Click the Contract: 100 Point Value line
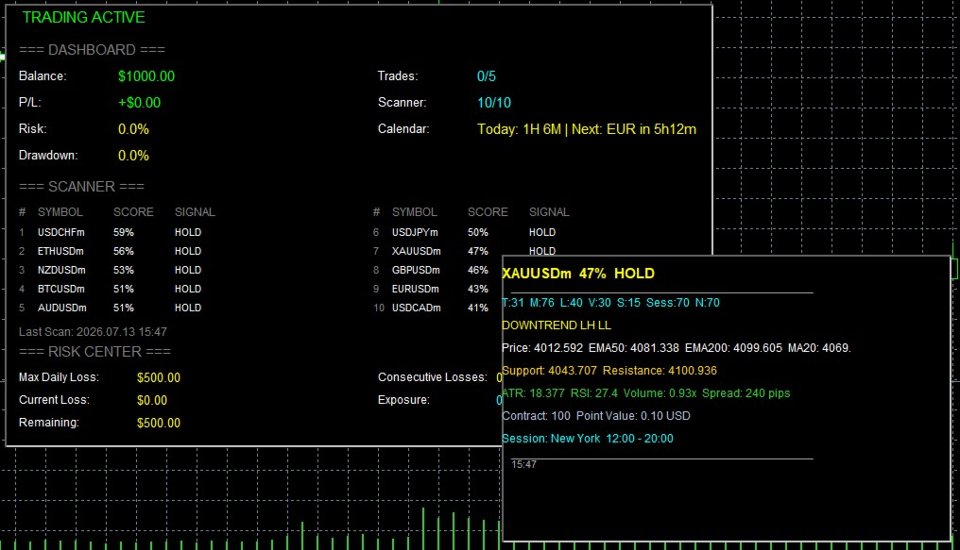The height and width of the screenshot is (550, 960). 596,416
